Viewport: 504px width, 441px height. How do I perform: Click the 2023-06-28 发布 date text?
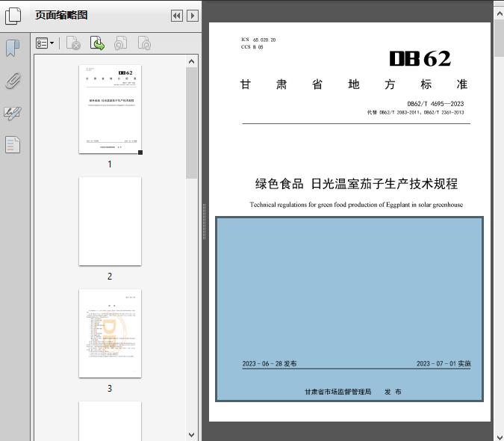click(270, 363)
